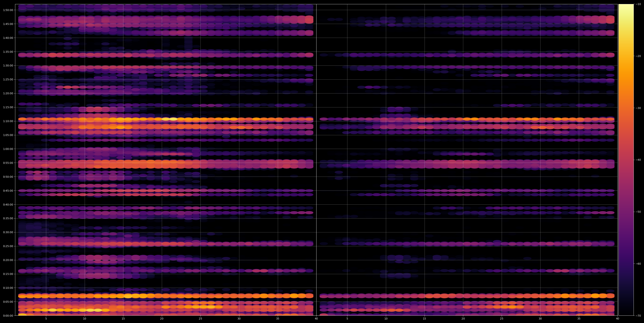Click the −50 colorbar tick label
Viewport: 644px width, 323px height.
tap(638, 212)
